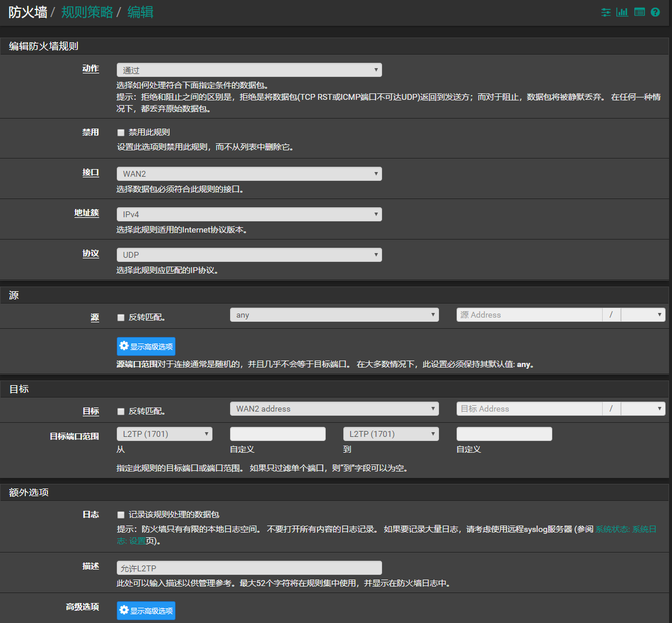Screen dimensions: 672x623
Task: Expand the 接口 dropdown showing WAN2
Action: click(249, 174)
